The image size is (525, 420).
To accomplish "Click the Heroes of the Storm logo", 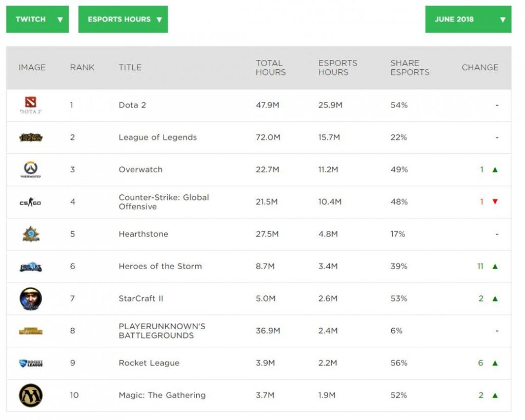I will (31, 267).
